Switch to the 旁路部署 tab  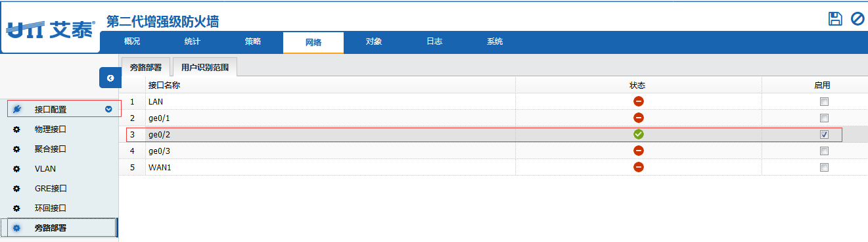146,67
